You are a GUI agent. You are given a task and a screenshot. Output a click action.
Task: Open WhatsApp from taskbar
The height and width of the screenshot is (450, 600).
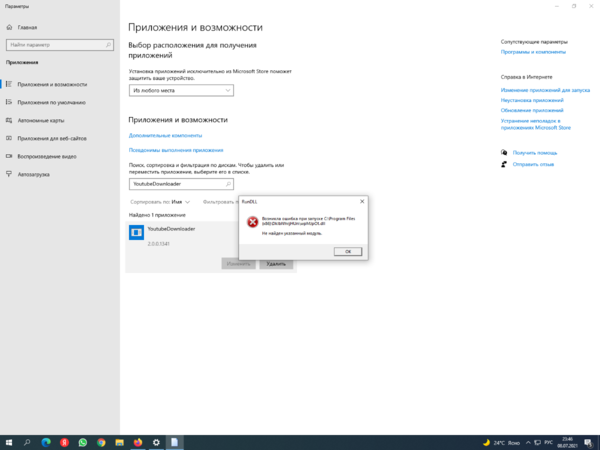coord(83,443)
